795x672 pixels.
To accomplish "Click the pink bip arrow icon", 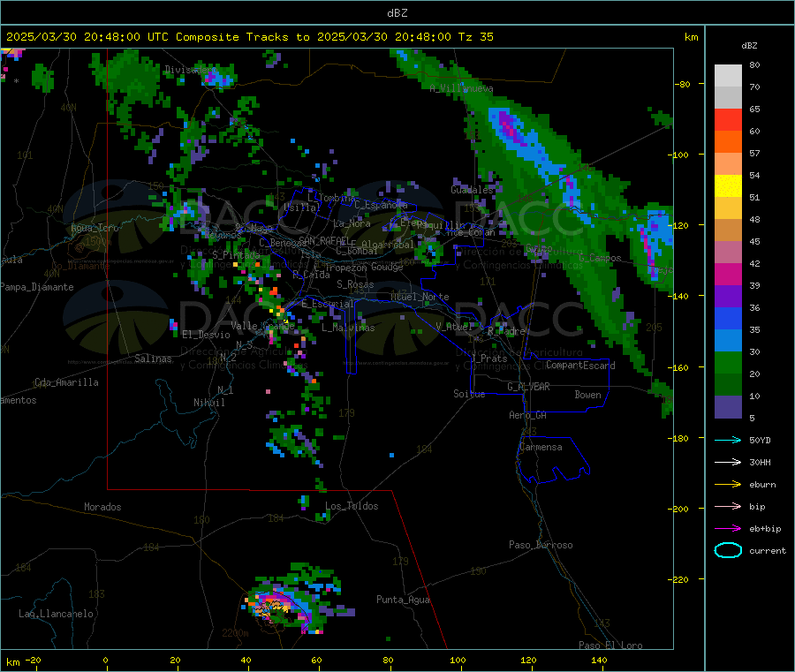I will tap(728, 506).
